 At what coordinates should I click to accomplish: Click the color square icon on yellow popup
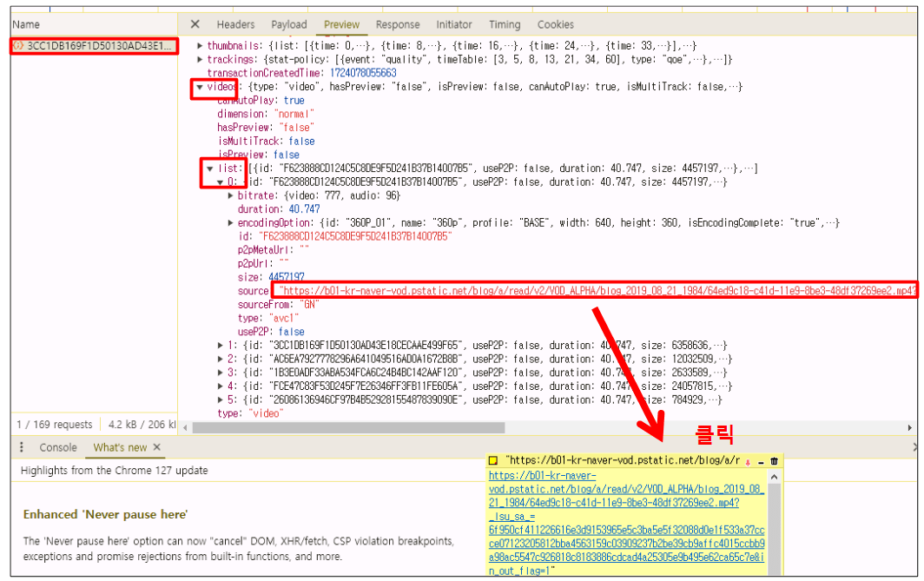coord(493,460)
